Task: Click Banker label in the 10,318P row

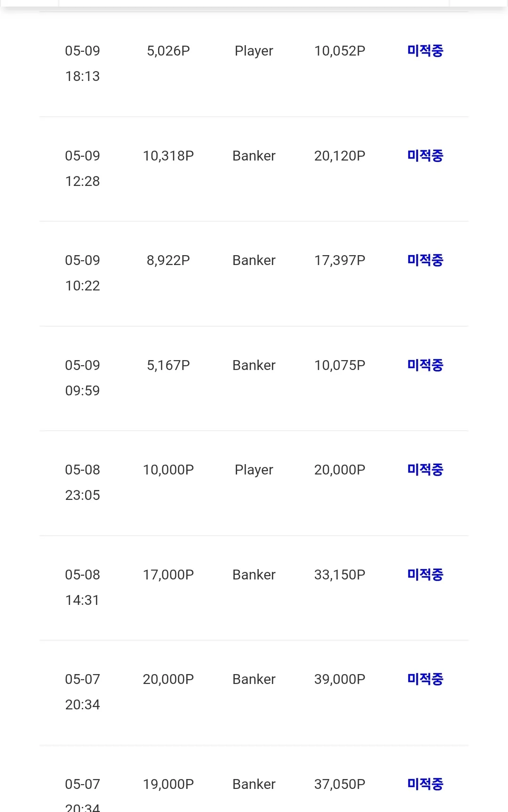Action: tap(254, 156)
